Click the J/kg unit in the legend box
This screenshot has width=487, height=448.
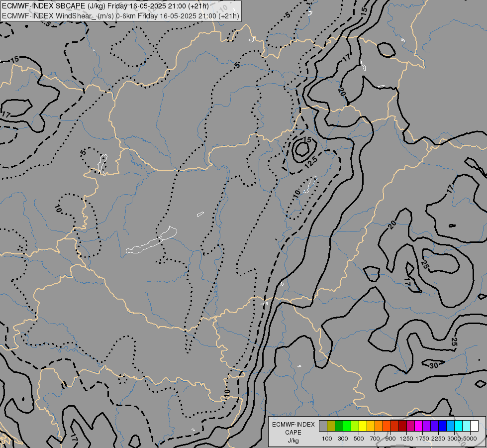pos(293,441)
